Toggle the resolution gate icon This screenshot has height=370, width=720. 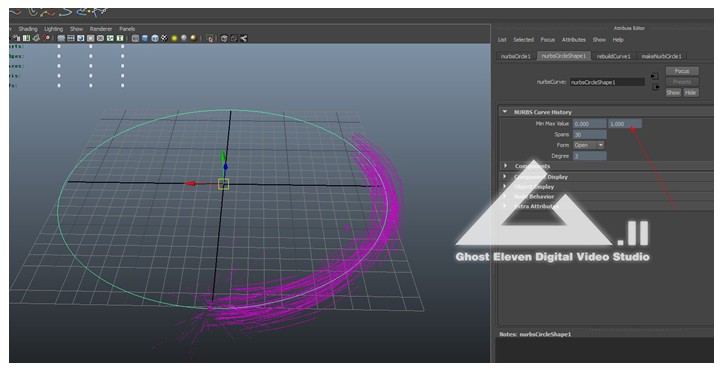click(80, 38)
